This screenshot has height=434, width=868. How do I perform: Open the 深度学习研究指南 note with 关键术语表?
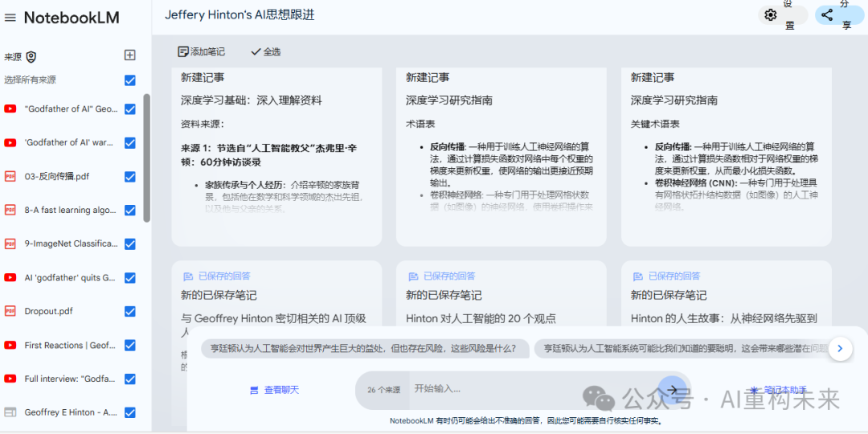[x=727, y=157]
